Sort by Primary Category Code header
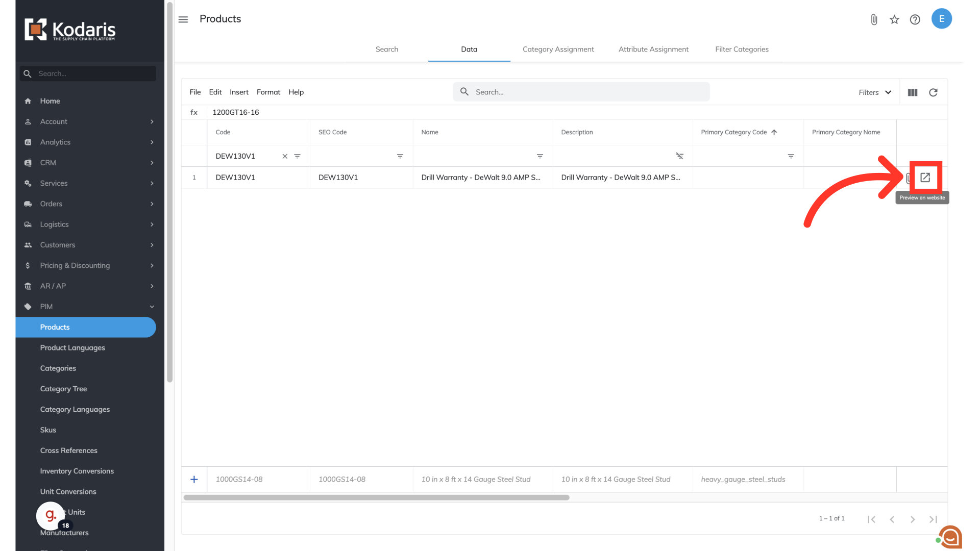The image size is (980, 551). pos(733,132)
